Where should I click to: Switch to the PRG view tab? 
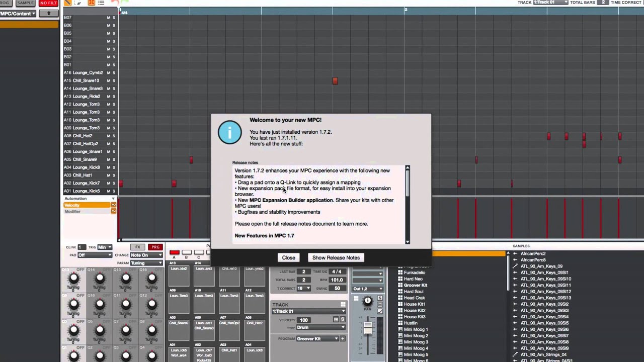tap(155, 247)
